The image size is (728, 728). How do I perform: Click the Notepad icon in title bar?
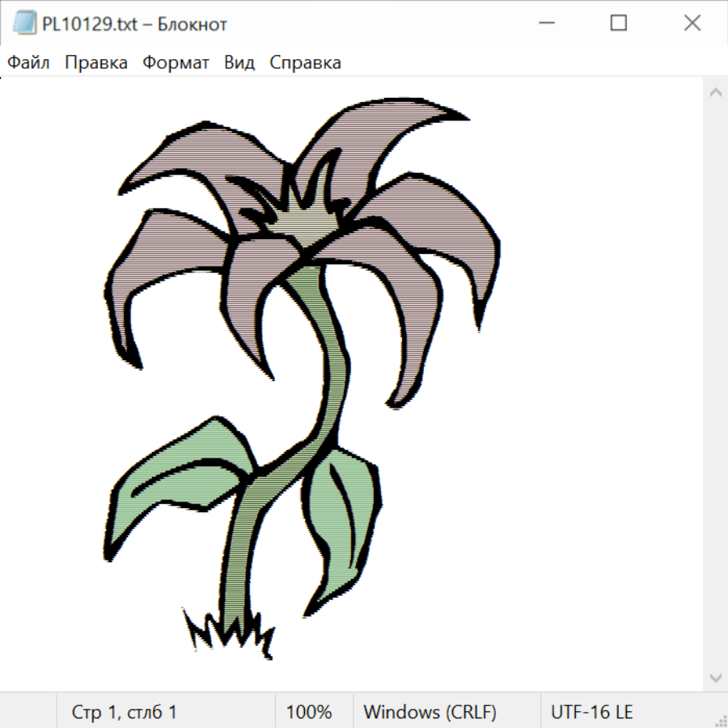(25, 23)
